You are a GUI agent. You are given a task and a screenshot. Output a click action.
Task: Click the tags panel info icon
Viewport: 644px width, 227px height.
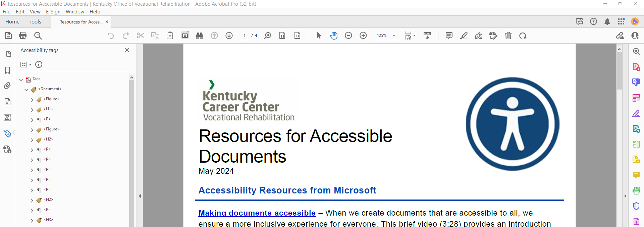39,64
